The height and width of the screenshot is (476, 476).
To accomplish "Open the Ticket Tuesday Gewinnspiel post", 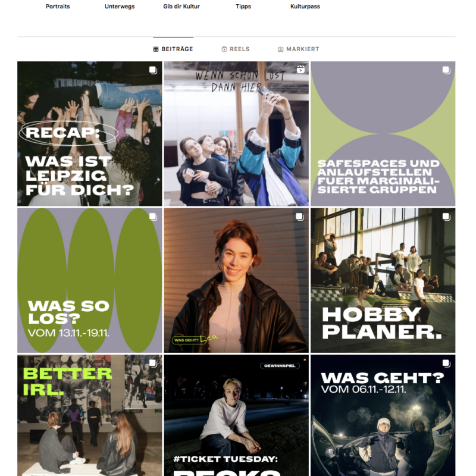I will (236, 415).
